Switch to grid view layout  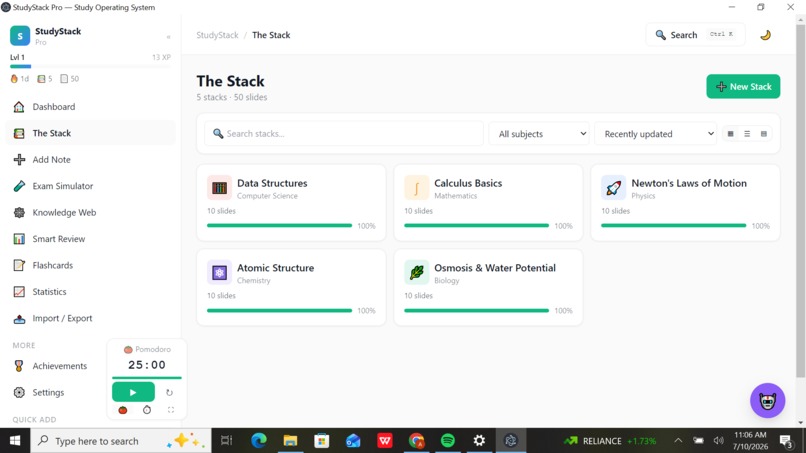(x=730, y=134)
